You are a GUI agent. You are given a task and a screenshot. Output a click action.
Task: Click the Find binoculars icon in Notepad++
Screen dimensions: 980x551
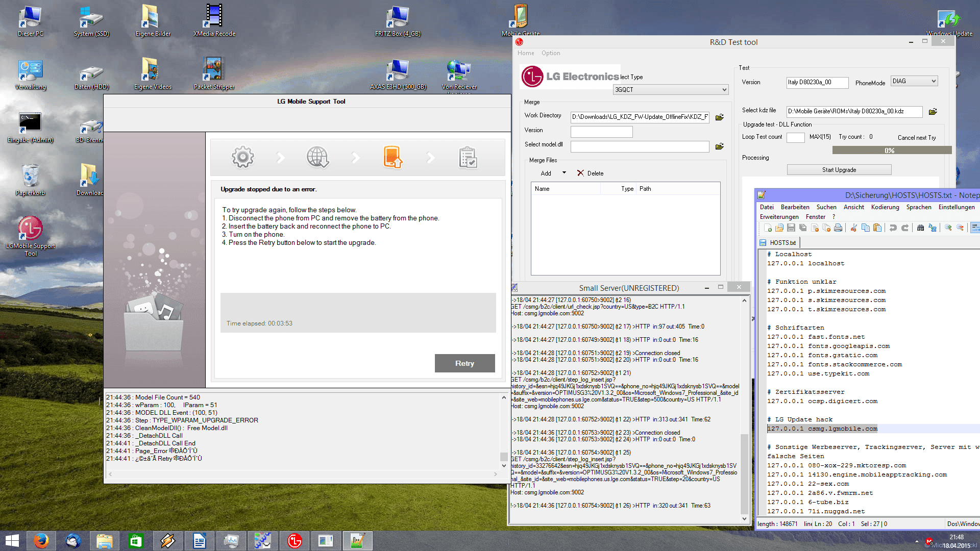point(920,228)
